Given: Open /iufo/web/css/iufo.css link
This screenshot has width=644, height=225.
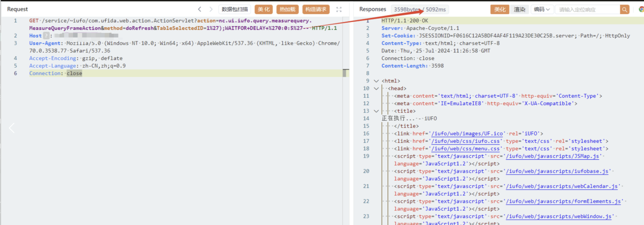Looking at the screenshot, I should (466, 141).
